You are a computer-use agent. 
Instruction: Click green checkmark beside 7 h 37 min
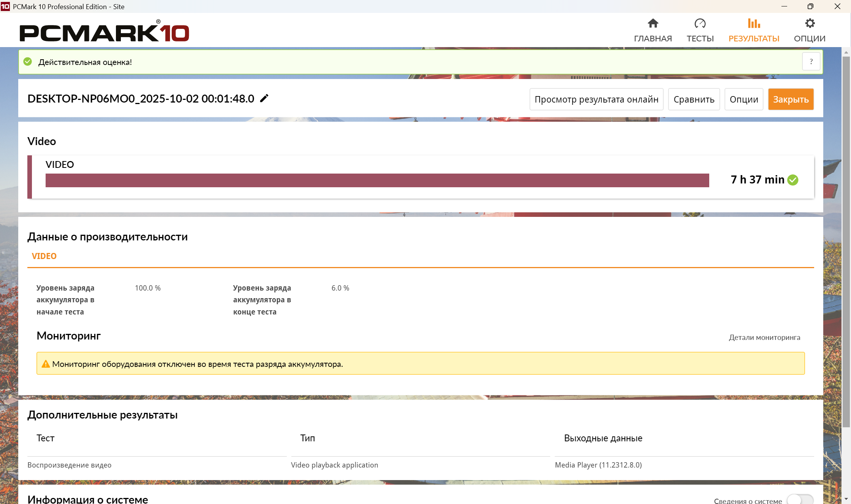click(793, 180)
